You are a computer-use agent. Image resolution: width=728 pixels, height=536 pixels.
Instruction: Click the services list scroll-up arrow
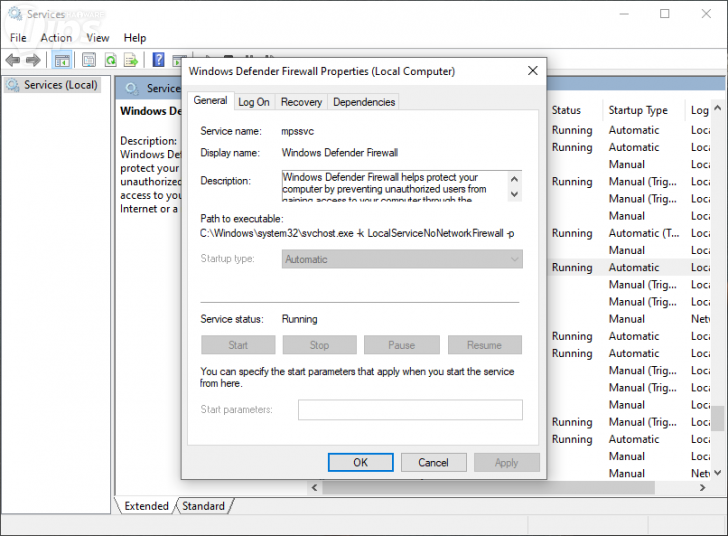(718, 108)
